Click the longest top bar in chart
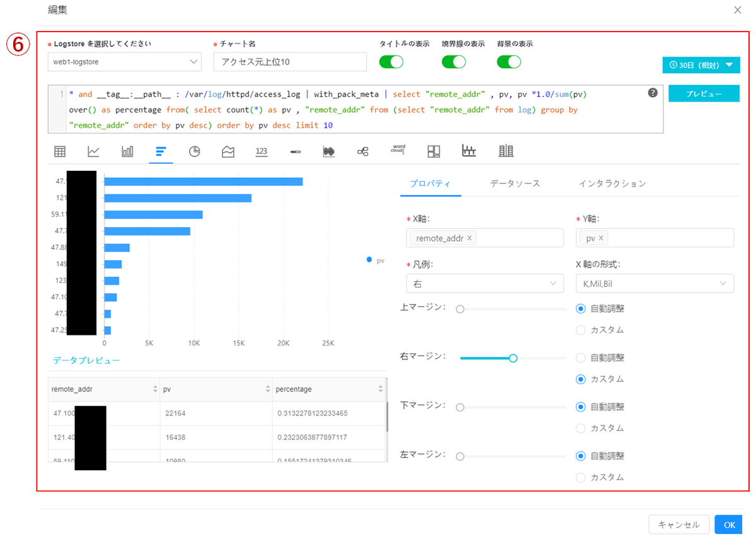756x541 pixels. [x=203, y=182]
